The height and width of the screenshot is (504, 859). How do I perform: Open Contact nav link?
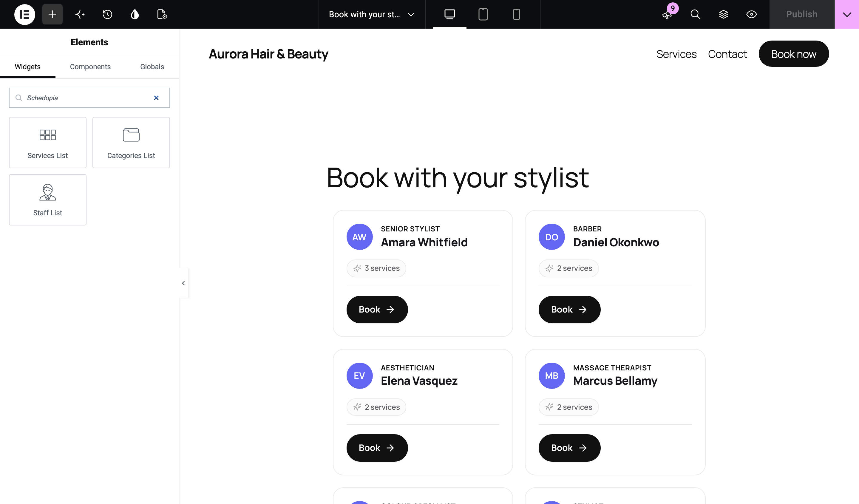(727, 54)
